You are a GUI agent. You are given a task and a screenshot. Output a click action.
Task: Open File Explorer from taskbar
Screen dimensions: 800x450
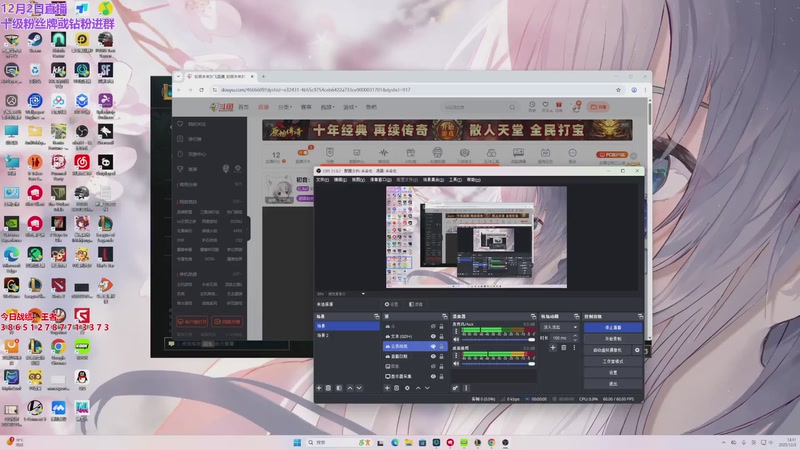[409, 442]
